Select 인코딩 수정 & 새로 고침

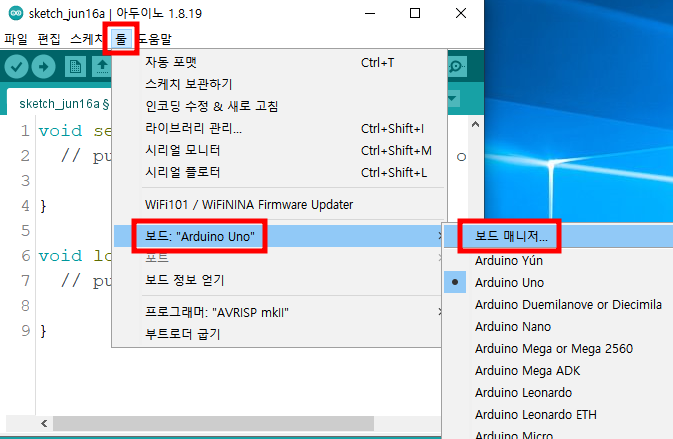pos(279,106)
